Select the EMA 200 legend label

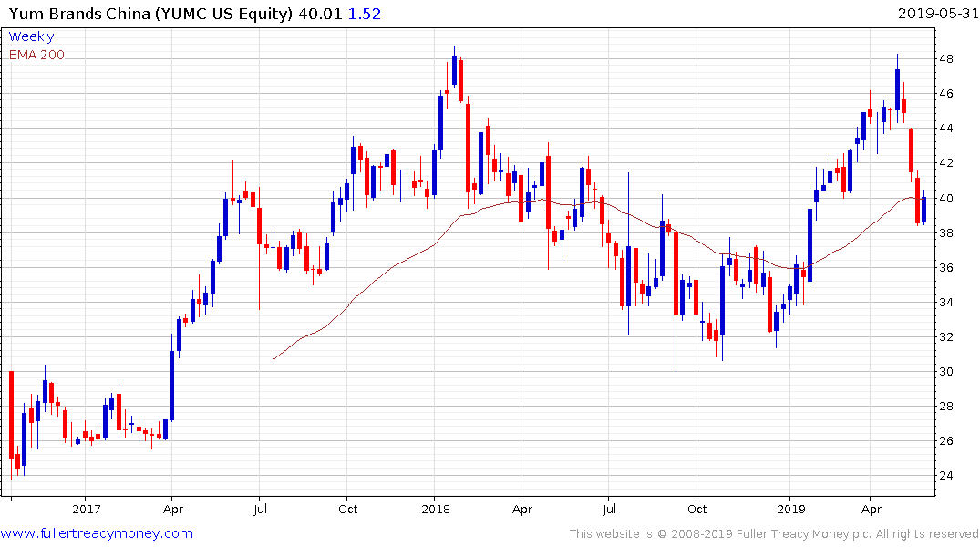click(36, 55)
